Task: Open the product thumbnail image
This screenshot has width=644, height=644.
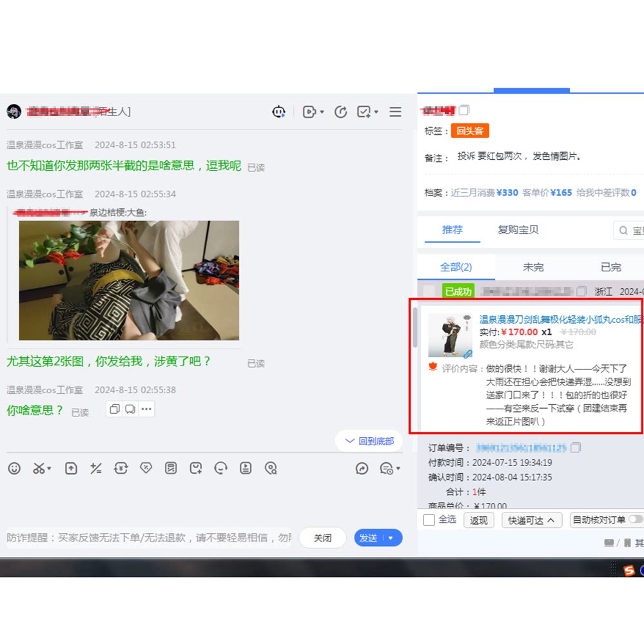Action: [451, 335]
